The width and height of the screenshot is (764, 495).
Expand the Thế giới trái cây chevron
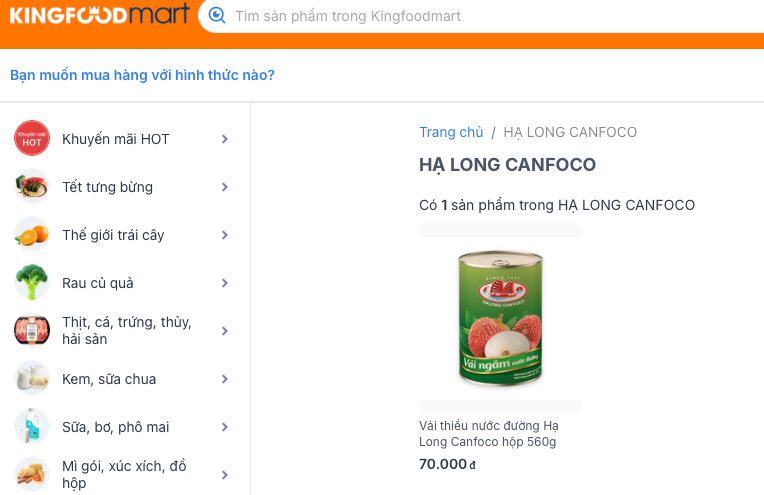coord(225,235)
